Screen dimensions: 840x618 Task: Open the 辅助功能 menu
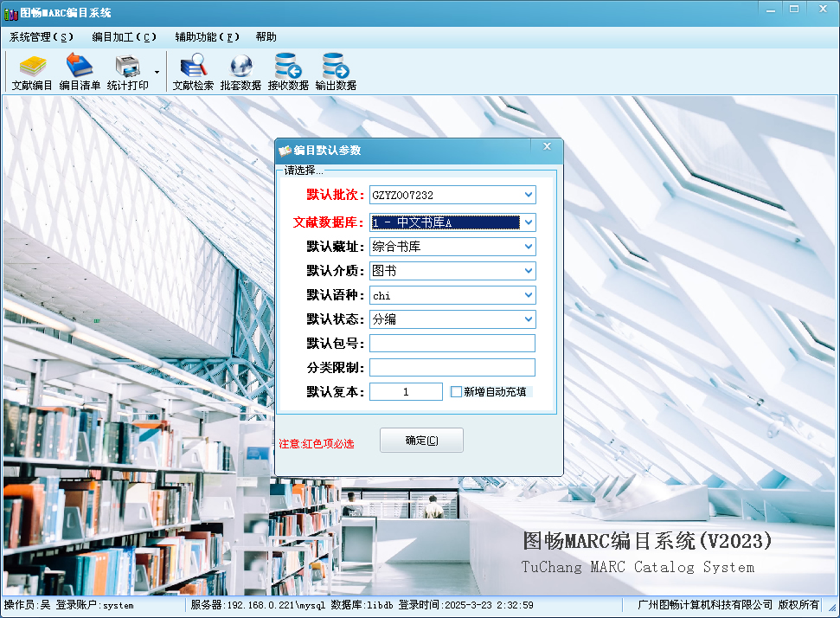(x=207, y=37)
